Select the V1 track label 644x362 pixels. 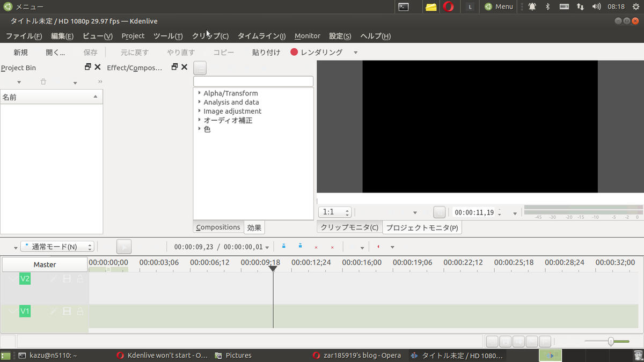coord(25,311)
